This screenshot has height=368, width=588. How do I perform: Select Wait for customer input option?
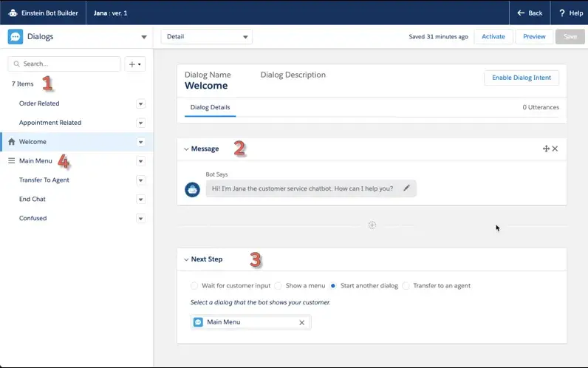tap(194, 285)
